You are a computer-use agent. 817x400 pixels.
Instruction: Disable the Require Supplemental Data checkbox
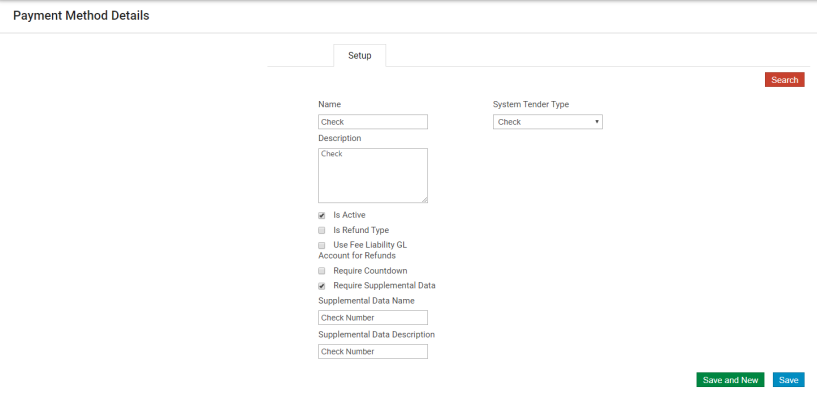322,286
